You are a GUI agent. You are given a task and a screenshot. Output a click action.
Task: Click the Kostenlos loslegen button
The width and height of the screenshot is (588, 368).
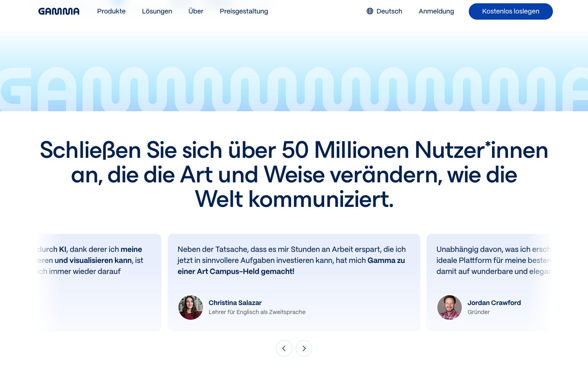click(x=510, y=11)
